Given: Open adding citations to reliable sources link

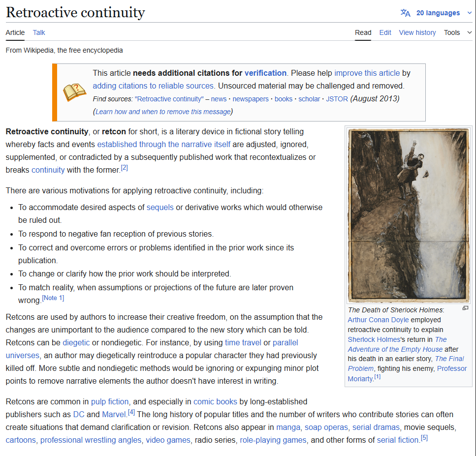Looking at the screenshot, I should [153, 86].
